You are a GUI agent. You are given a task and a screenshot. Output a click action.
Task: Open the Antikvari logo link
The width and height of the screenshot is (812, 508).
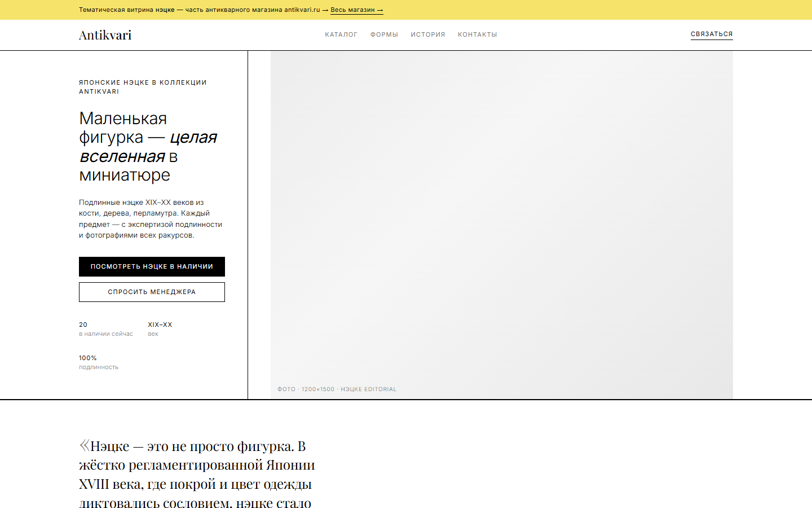point(105,35)
